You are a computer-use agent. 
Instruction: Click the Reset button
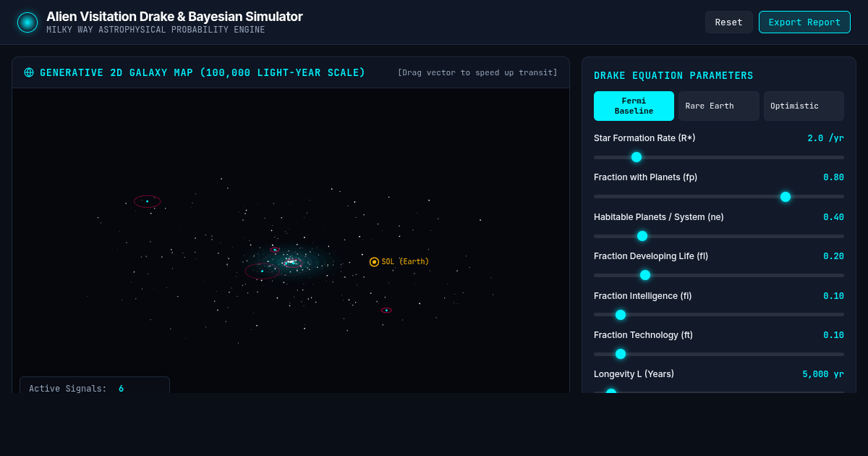point(729,22)
